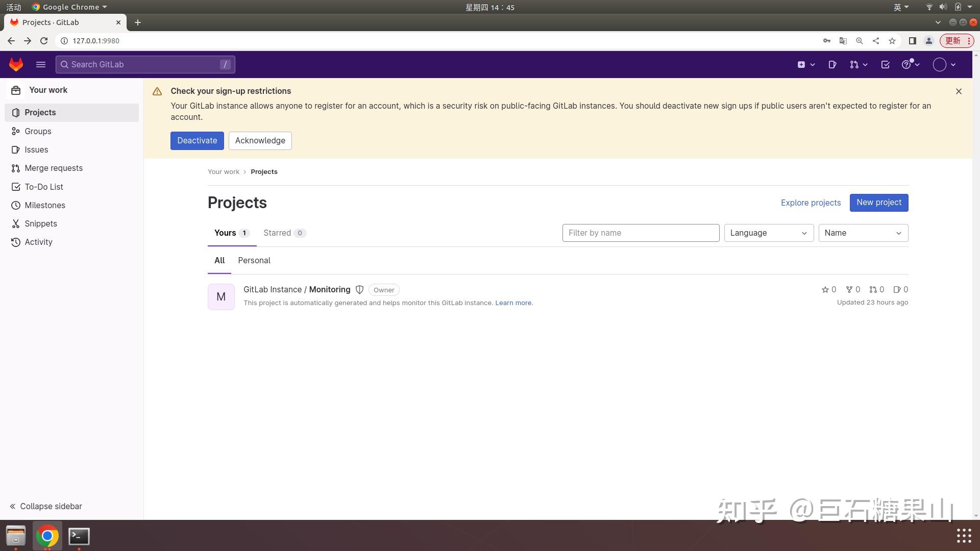Open Groups in the sidebar
This screenshot has height=551, width=980.
click(x=71, y=131)
